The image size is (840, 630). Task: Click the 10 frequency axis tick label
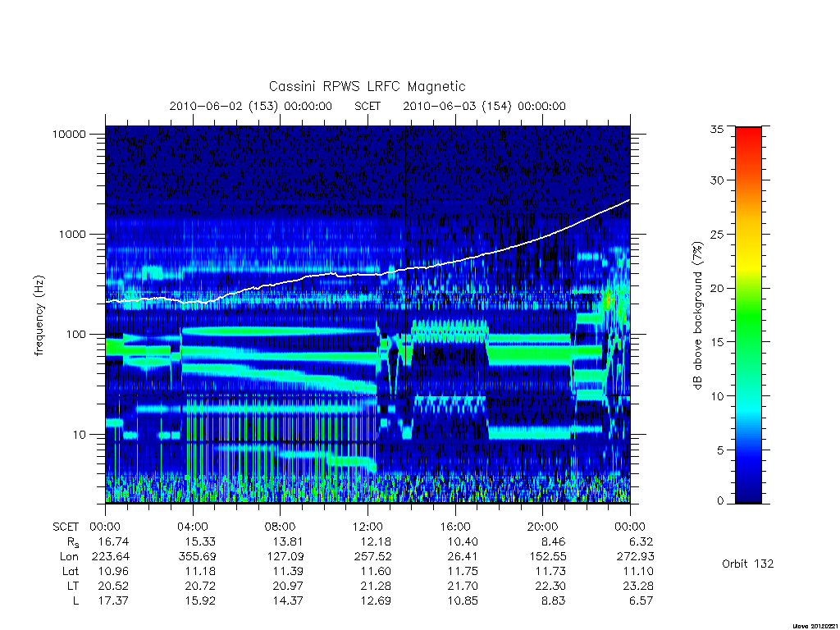coord(80,435)
